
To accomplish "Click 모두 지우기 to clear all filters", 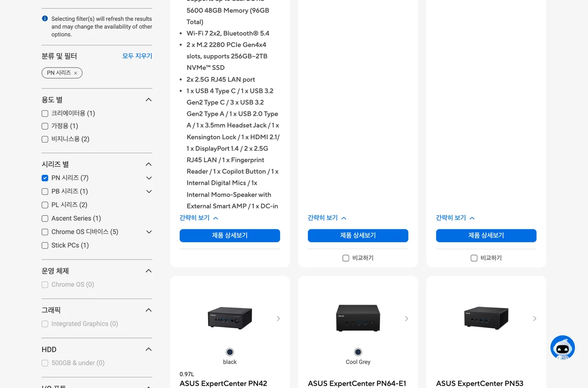I will click(x=137, y=56).
